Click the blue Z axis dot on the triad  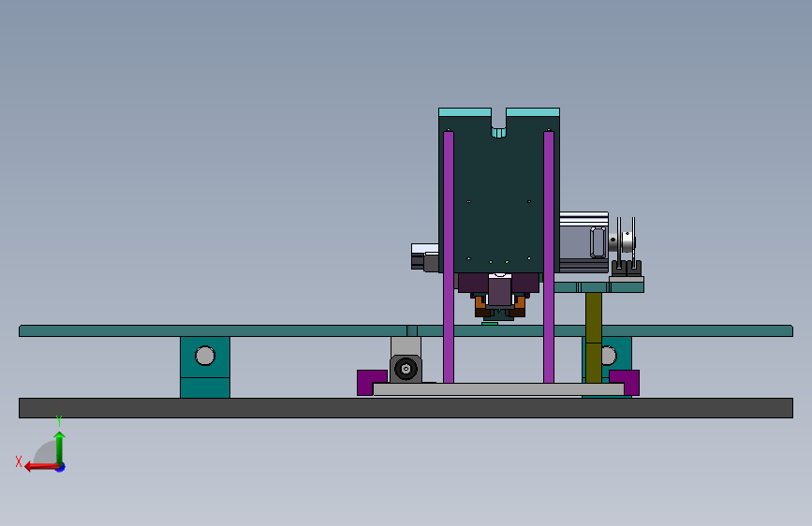[x=61, y=468]
